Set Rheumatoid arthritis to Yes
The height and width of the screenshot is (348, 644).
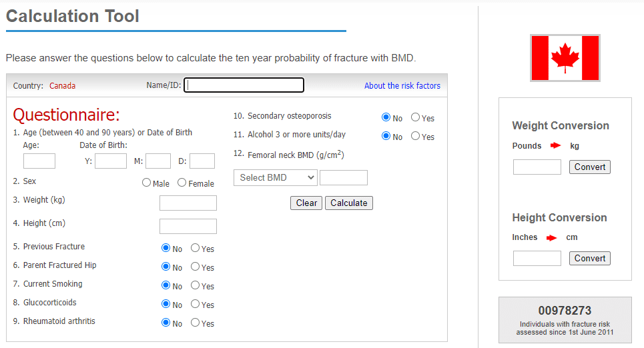[195, 323]
